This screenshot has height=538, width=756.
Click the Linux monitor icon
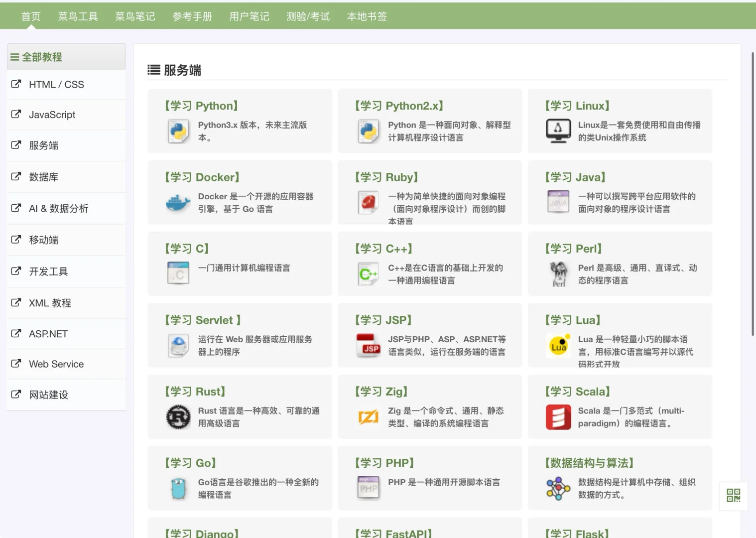click(558, 131)
